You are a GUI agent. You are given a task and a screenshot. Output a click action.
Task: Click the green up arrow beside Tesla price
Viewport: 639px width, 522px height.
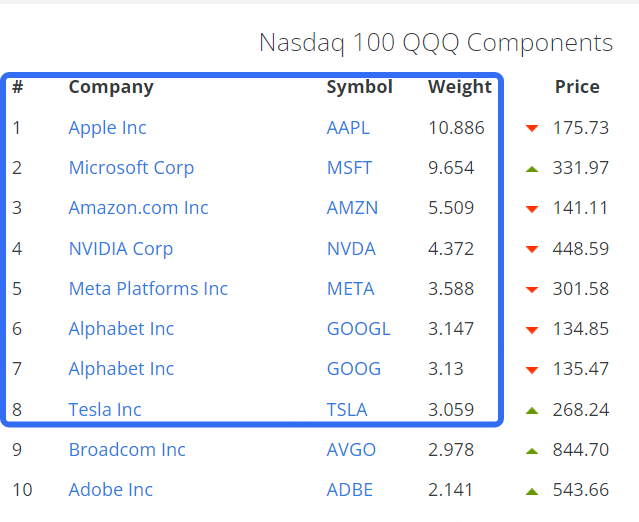point(532,409)
